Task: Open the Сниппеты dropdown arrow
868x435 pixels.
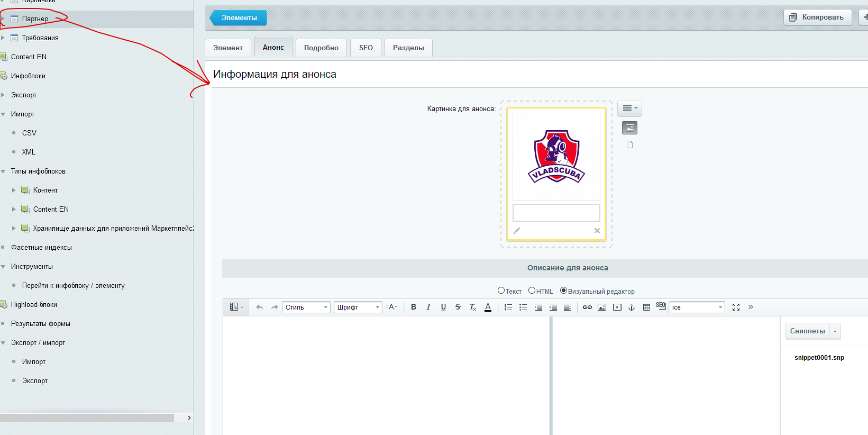Action: tap(835, 331)
